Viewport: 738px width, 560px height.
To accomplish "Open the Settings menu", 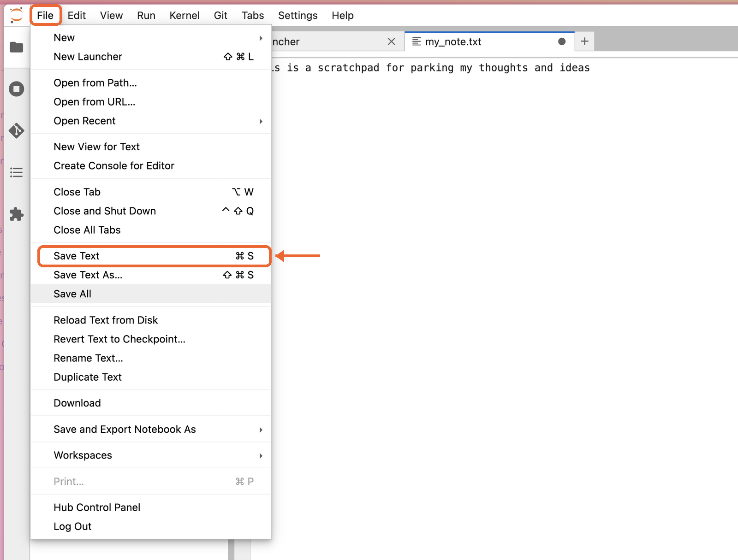I will (x=298, y=15).
